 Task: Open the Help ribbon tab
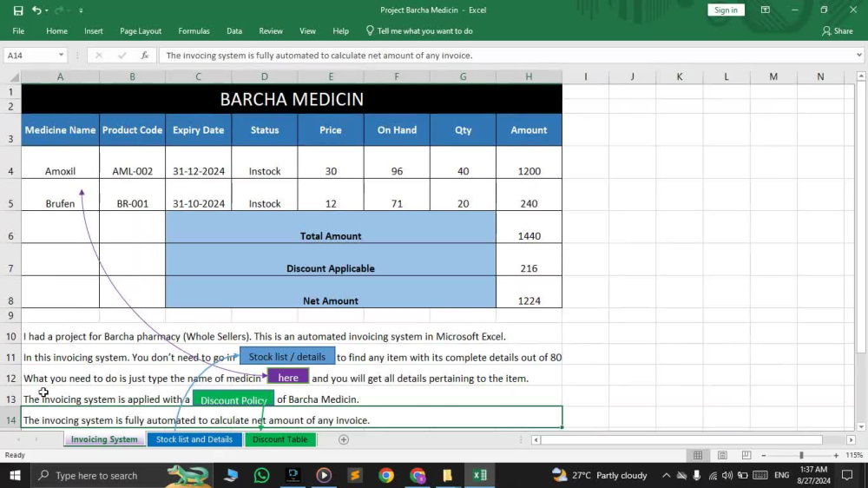tap(340, 31)
